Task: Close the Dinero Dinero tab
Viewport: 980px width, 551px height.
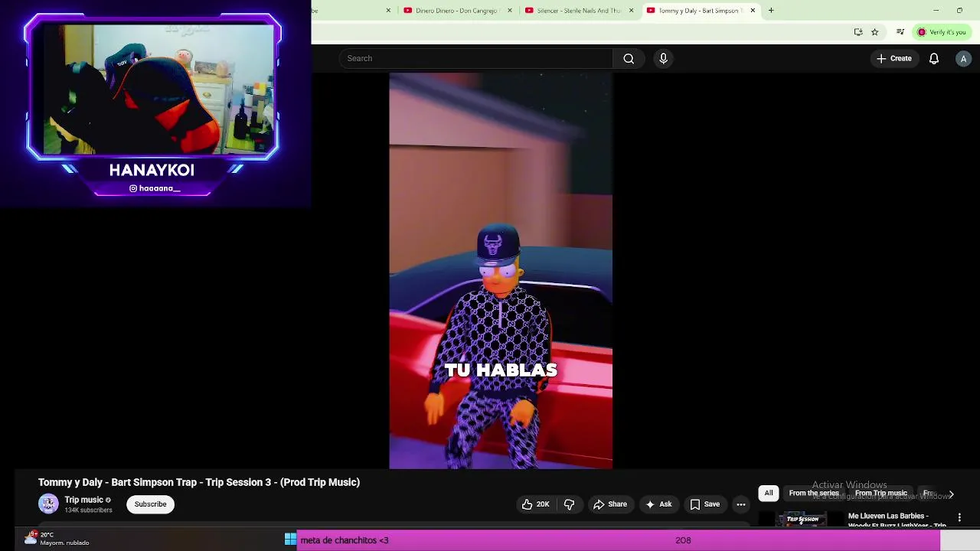Action: pos(510,11)
